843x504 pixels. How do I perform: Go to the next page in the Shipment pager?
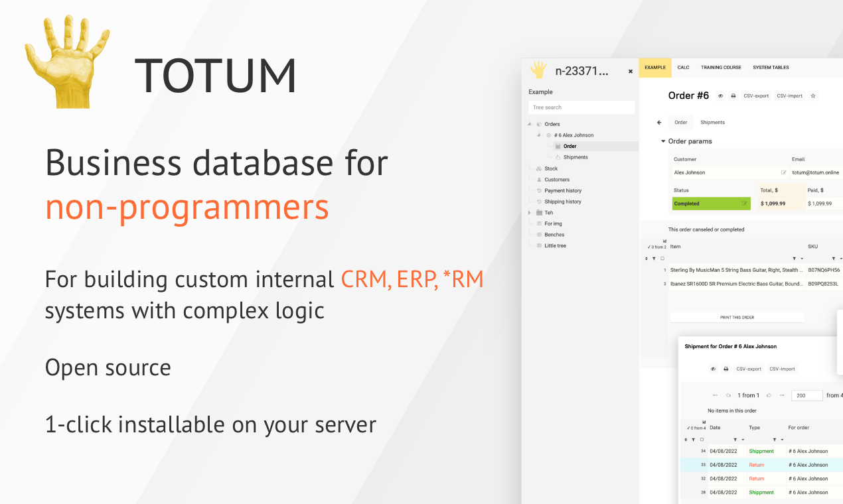(769, 395)
